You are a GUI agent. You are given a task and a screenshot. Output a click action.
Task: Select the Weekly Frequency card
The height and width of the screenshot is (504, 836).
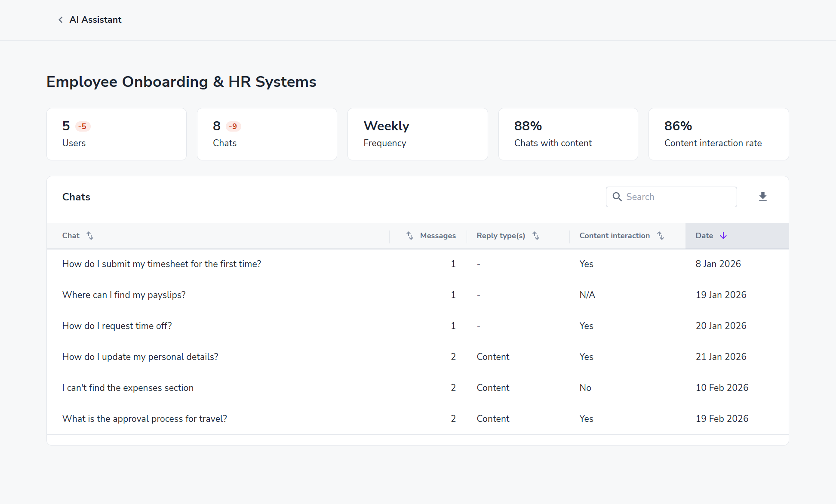(x=417, y=134)
